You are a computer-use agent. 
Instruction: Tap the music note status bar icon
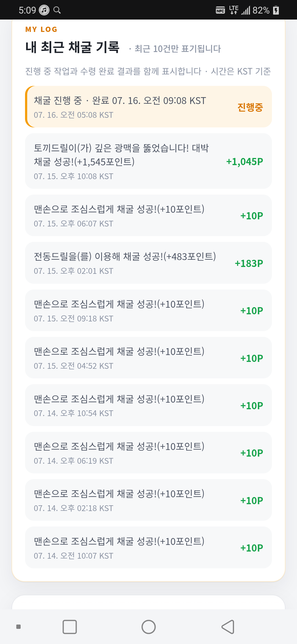(44, 10)
